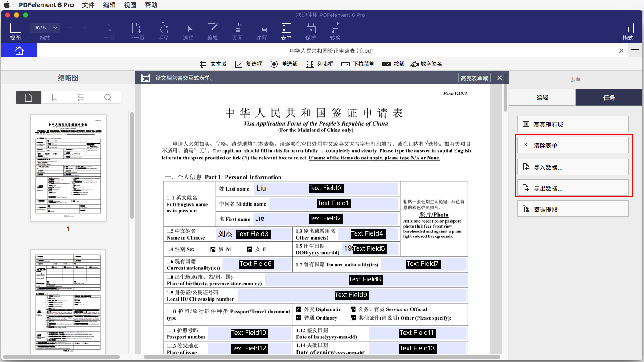Open the 182% zoom level dropdown
The width and height of the screenshot is (644, 362).
pos(45,27)
